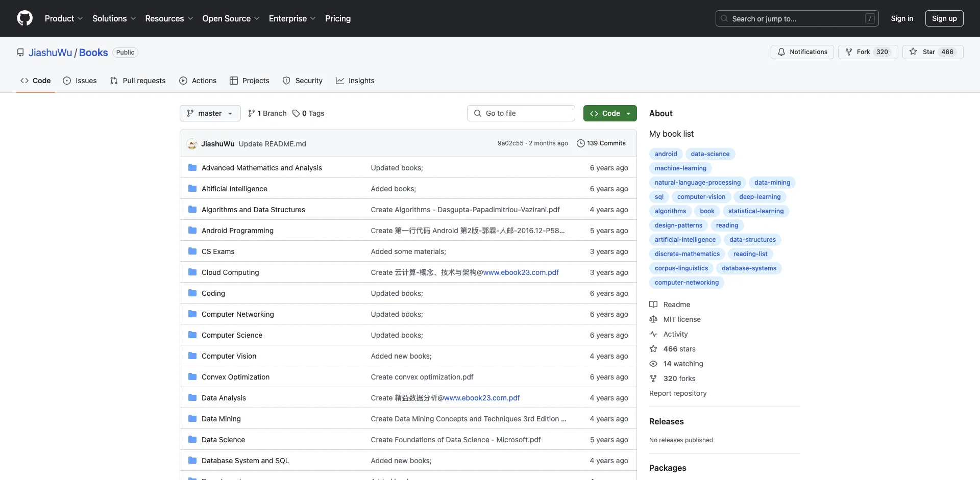Click the www.ebook23.com.pdf link in Data Analysis row
Image resolution: width=980 pixels, height=480 pixels.
tap(481, 398)
